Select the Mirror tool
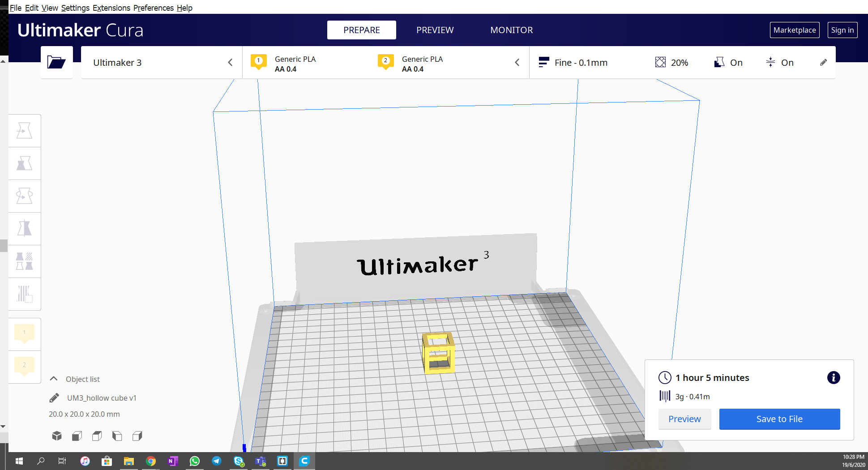868x470 pixels. [x=25, y=229]
